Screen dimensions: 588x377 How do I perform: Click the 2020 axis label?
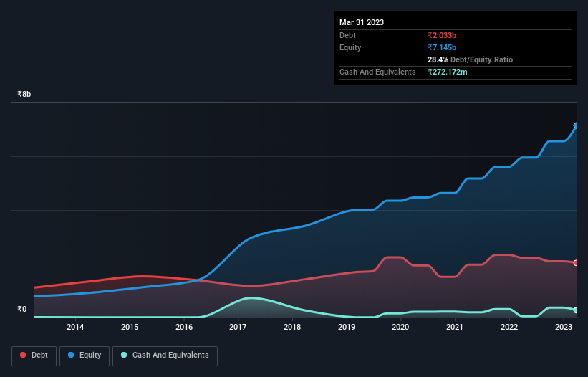[x=400, y=327]
